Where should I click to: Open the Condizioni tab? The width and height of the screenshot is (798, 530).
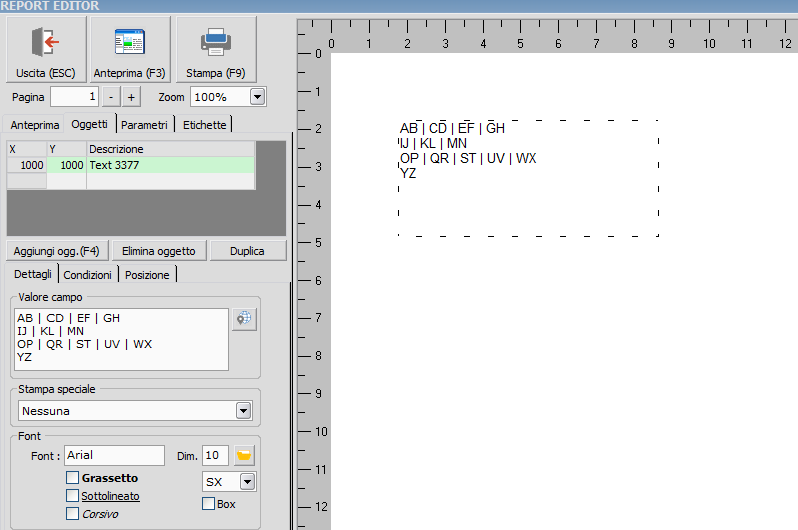point(88,275)
